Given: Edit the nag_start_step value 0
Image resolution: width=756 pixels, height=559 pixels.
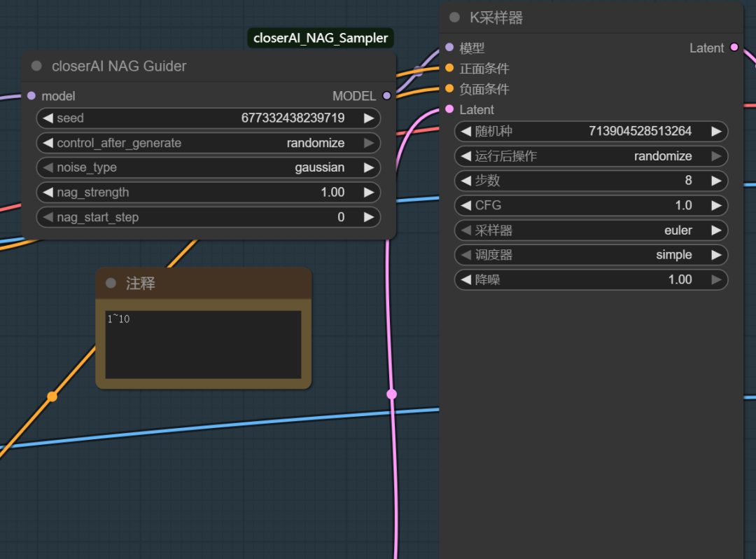Looking at the screenshot, I should click(341, 218).
